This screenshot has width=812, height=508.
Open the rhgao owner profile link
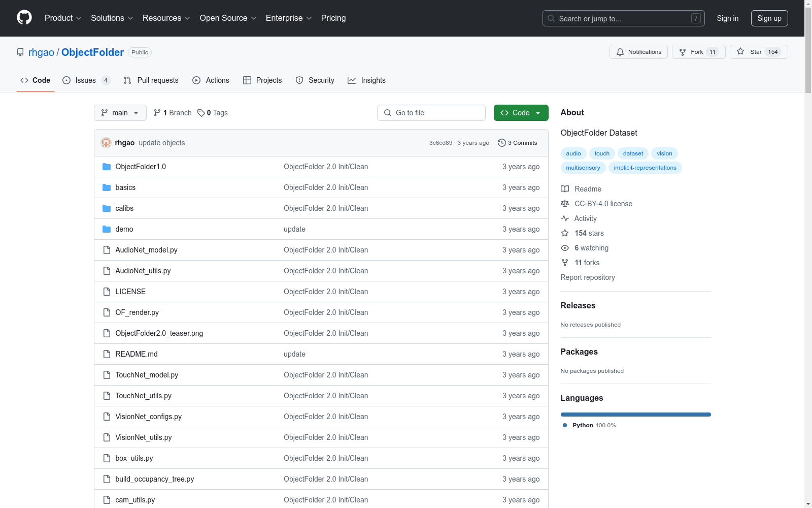[x=41, y=52]
